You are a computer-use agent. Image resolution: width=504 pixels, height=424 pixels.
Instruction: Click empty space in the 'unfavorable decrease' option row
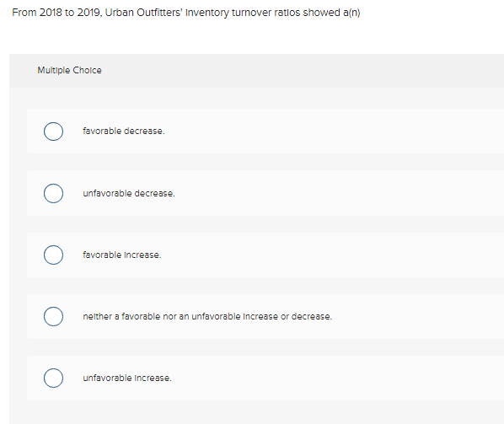(x=321, y=193)
